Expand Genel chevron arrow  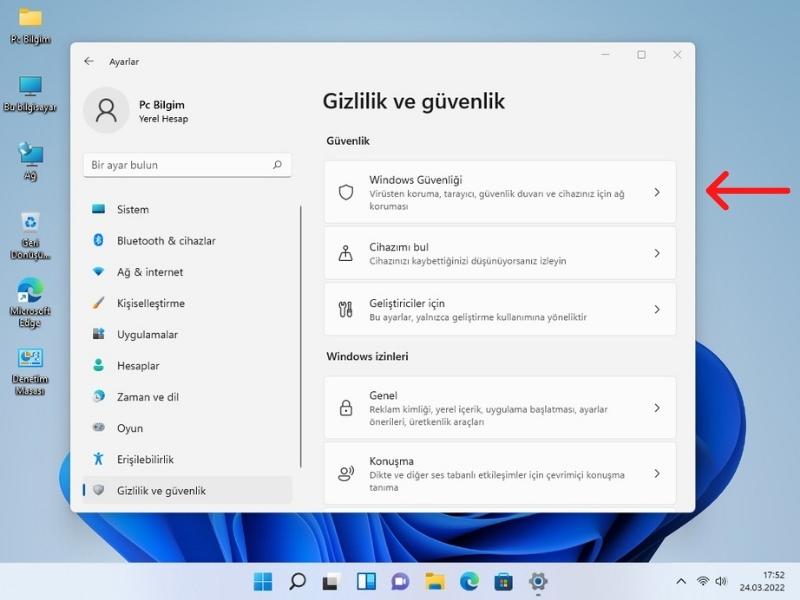pos(657,408)
